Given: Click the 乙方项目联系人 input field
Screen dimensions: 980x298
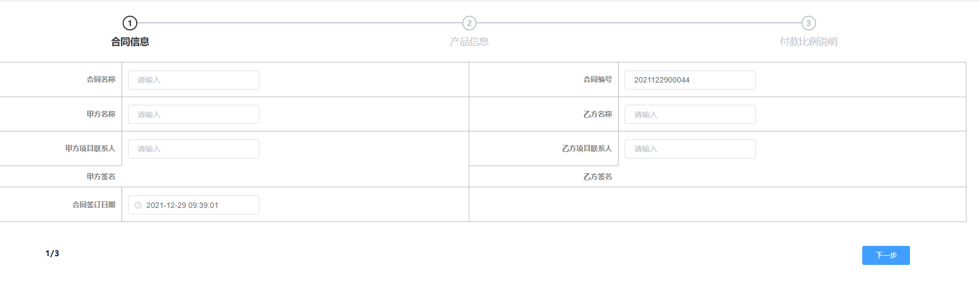Looking at the screenshot, I should pos(690,149).
